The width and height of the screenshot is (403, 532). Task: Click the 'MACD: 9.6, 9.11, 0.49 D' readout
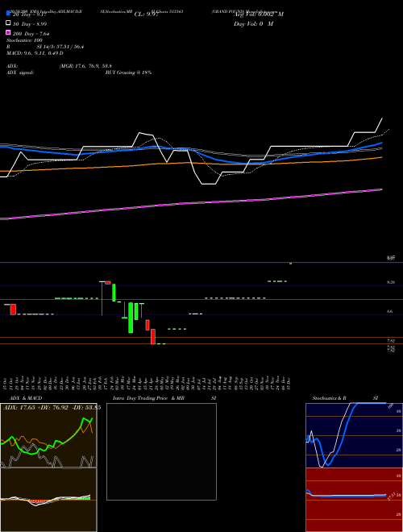click(35, 53)
